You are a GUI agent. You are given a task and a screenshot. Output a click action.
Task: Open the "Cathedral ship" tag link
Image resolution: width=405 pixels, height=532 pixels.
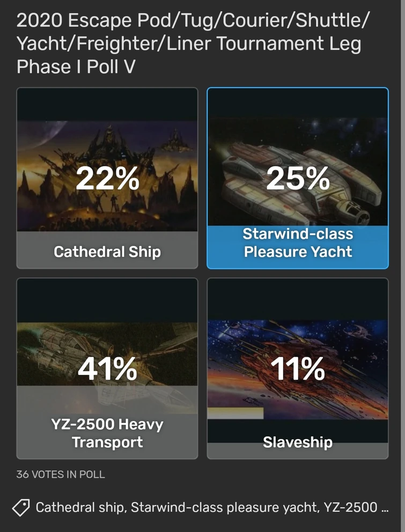[80, 507]
